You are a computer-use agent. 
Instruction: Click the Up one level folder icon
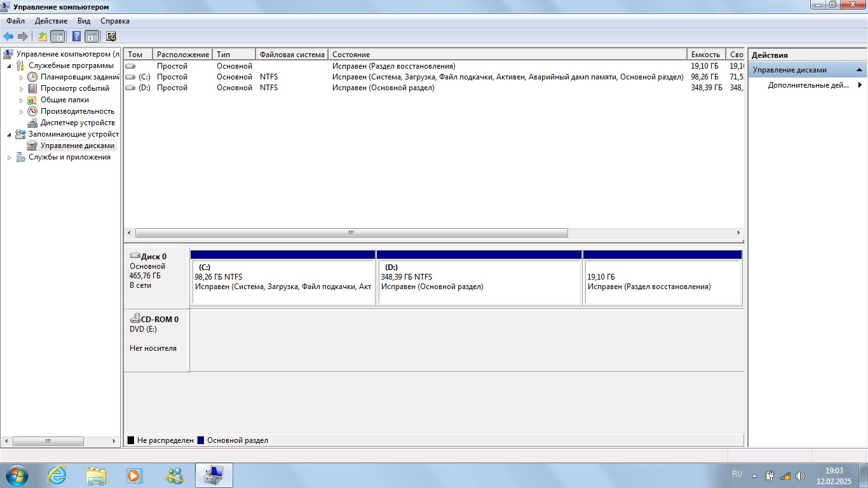click(43, 36)
